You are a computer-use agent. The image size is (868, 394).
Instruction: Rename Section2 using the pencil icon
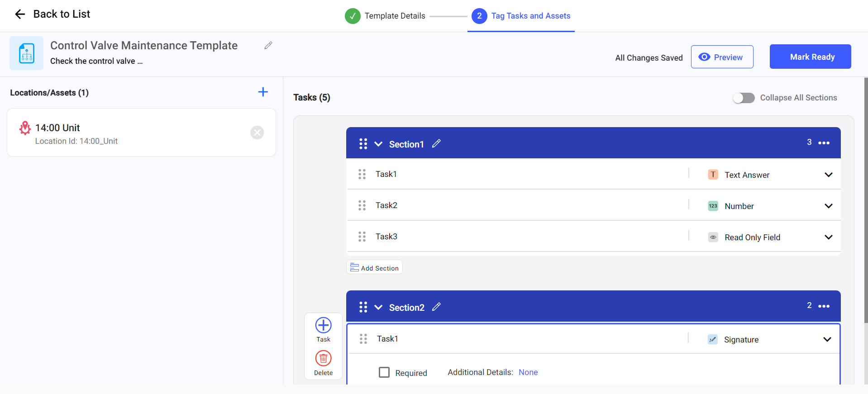[436, 307]
